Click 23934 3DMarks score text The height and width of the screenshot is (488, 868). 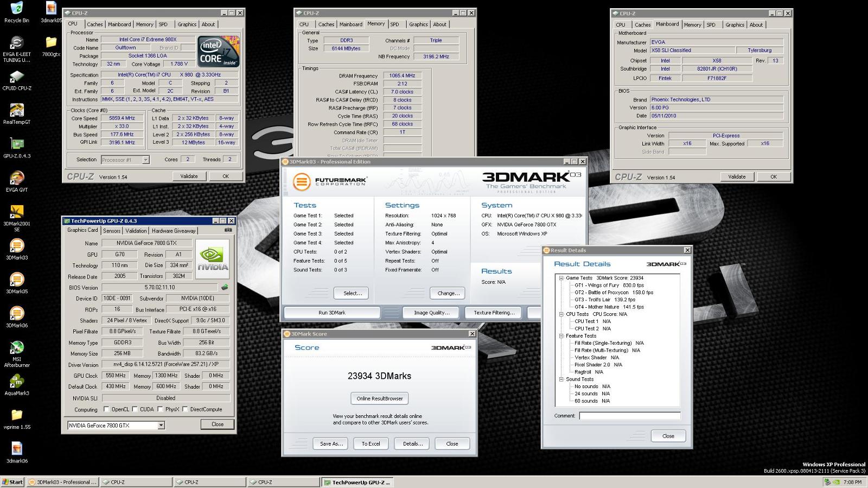pyautogui.click(x=379, y=376)
